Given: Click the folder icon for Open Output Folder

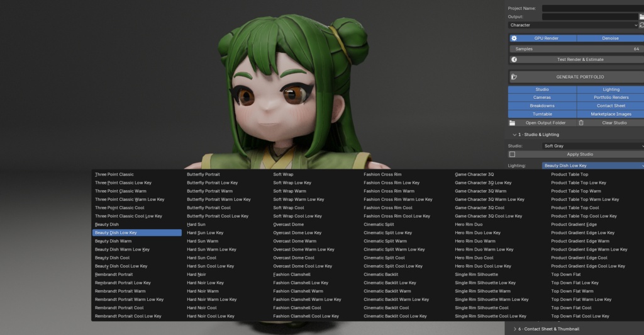Looking at the screenshot, I should click(x=512, y=123).
